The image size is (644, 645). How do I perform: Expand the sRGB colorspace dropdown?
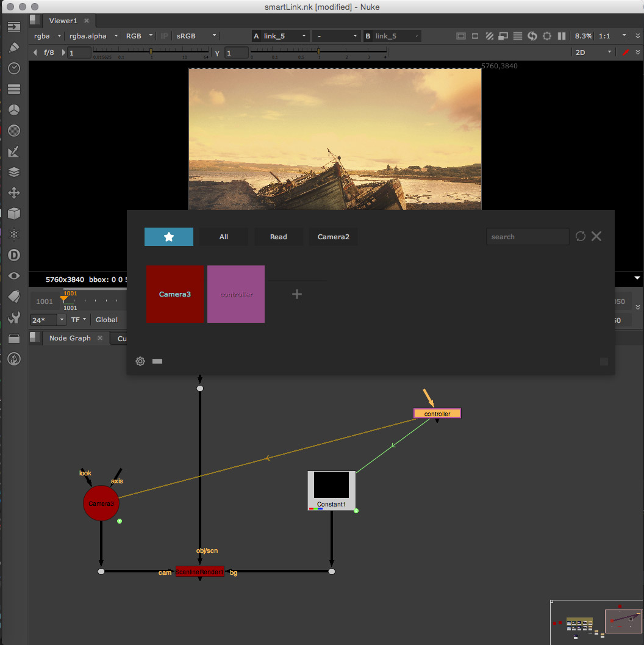point(196,36)
